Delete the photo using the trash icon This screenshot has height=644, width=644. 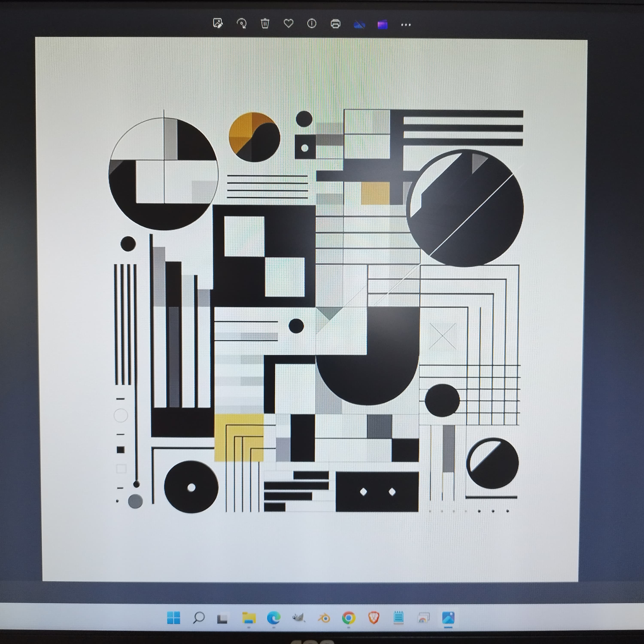point(265,24)
